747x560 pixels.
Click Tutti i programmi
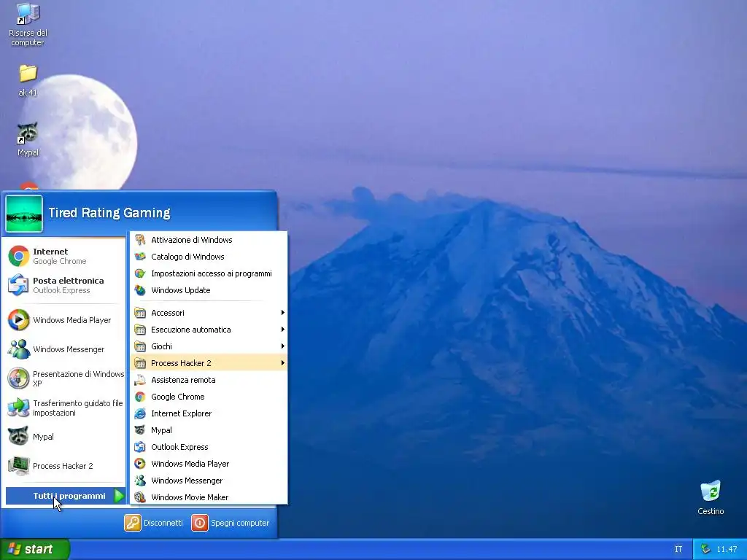click(x=65, y=496)
